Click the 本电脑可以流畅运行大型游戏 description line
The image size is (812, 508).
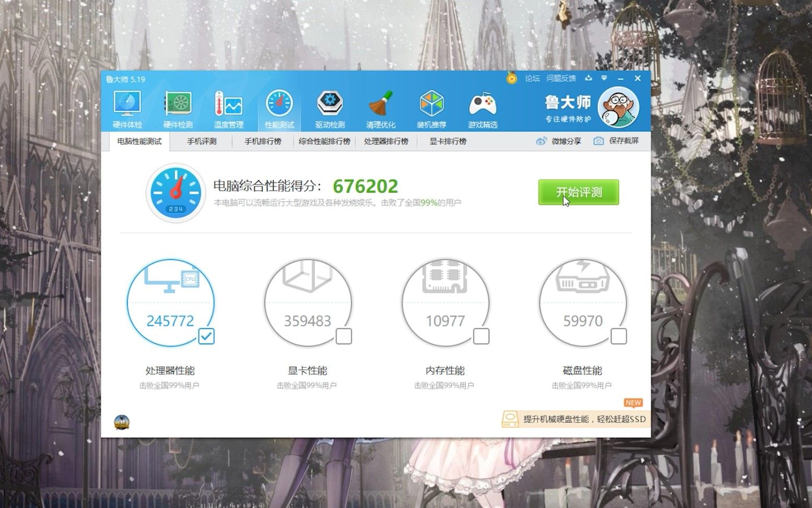(337, 203)
